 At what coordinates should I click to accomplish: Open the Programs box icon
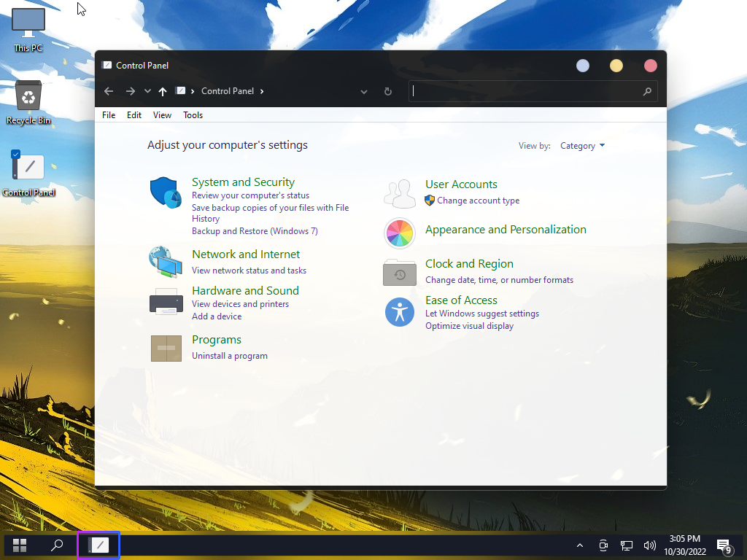[166, 348]
